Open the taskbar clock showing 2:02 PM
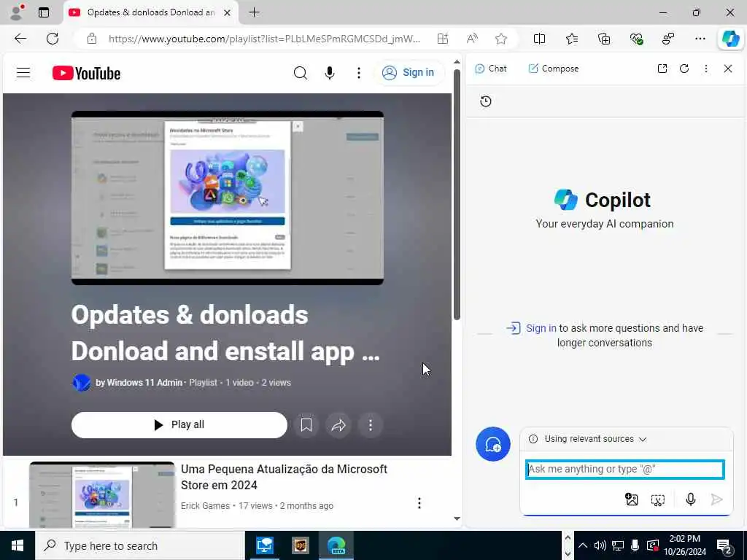Viewport: 747px width, 560px height. point(685,545)
